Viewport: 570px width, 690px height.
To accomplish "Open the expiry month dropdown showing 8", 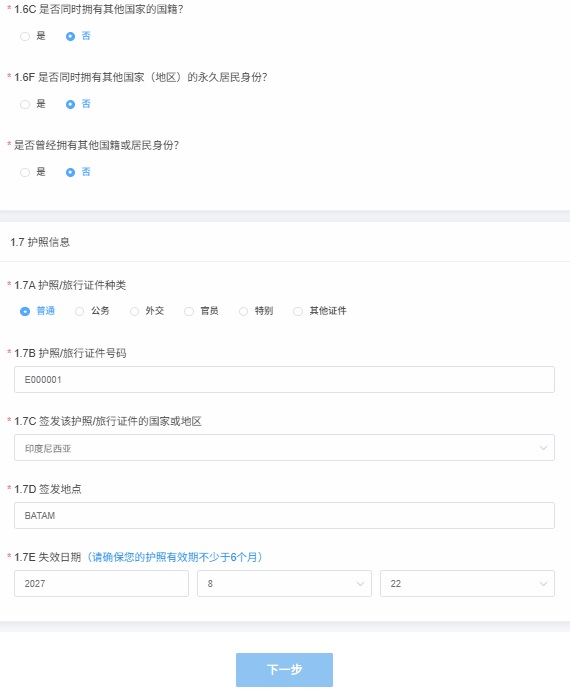I will click(284, 584).
